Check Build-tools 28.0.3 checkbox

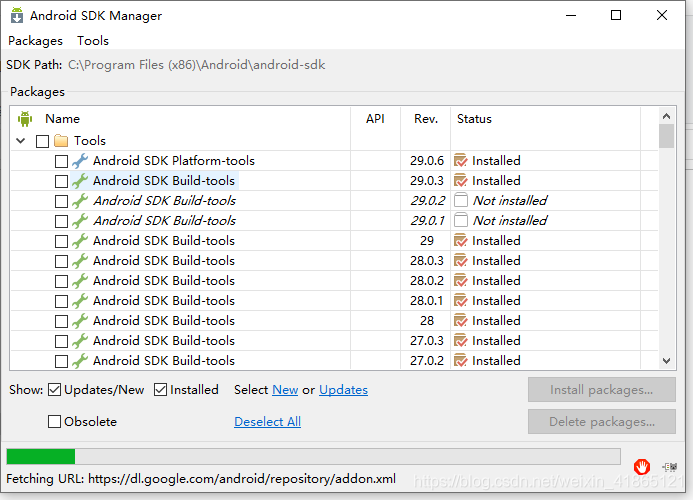pos(61,261)
